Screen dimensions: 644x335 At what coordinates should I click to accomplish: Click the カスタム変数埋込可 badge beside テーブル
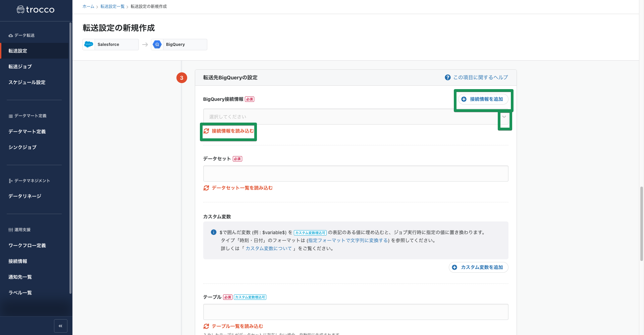pyautogui.click(x=250, y=297)
